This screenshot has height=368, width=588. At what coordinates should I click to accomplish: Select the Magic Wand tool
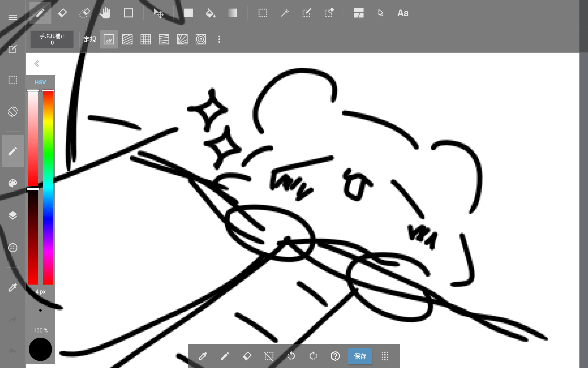click(x=285, y=13)
